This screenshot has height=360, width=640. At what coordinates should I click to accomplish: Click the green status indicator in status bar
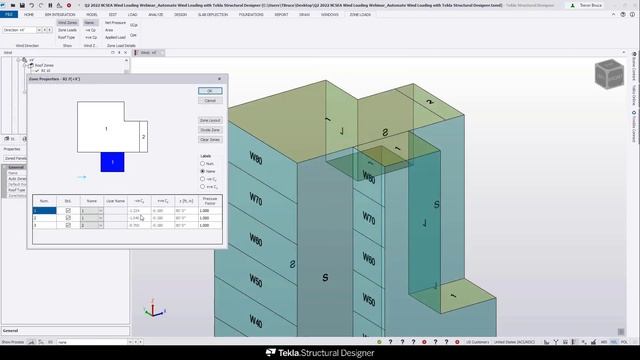(379, 342)
